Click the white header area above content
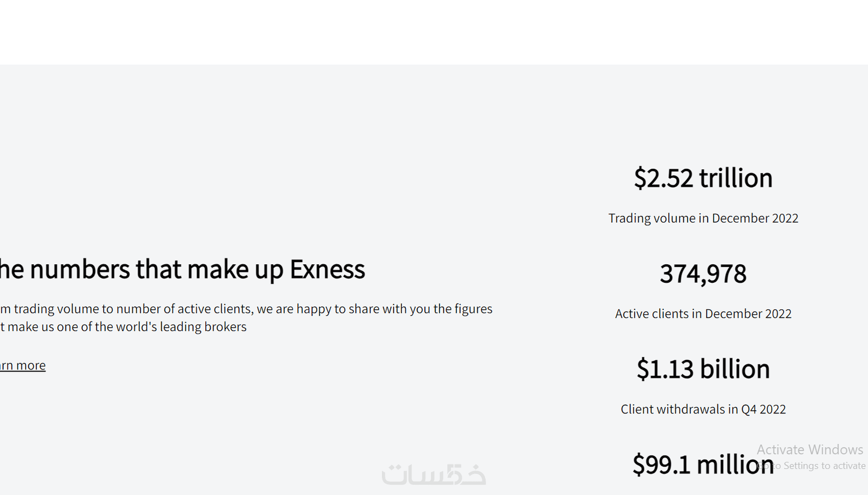 434,32
